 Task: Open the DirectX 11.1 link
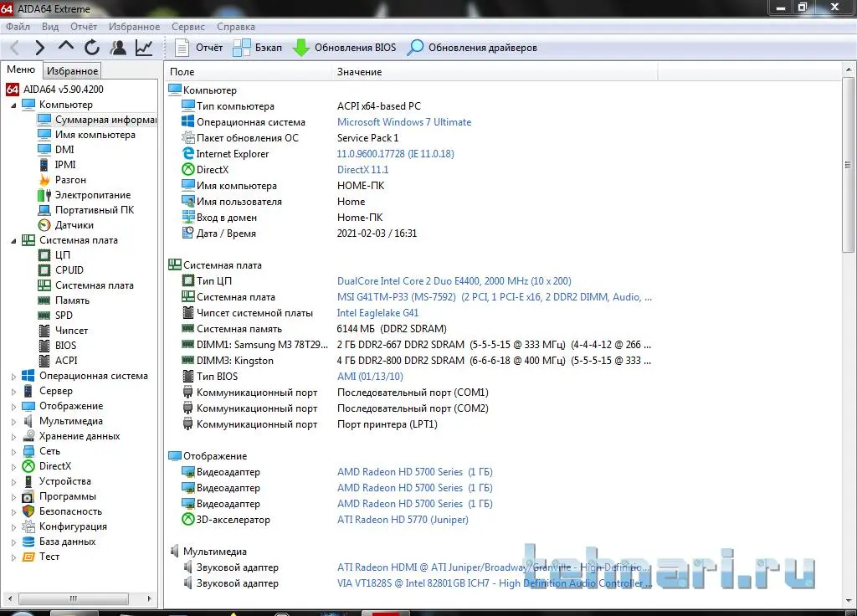point(363,169)
